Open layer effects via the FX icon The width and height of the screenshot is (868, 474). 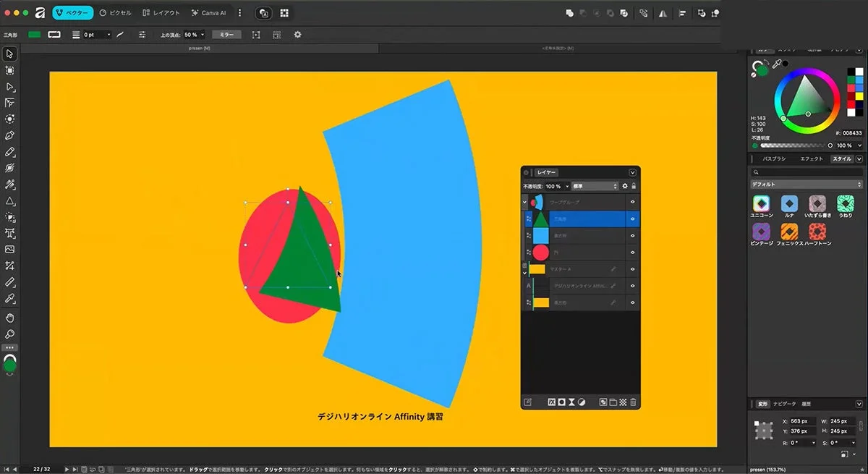[553, 402]
